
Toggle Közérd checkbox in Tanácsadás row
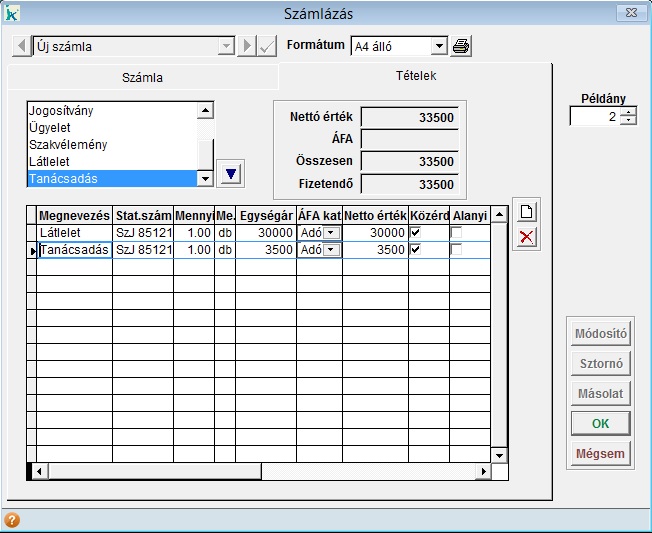click(x=416, y=250)
